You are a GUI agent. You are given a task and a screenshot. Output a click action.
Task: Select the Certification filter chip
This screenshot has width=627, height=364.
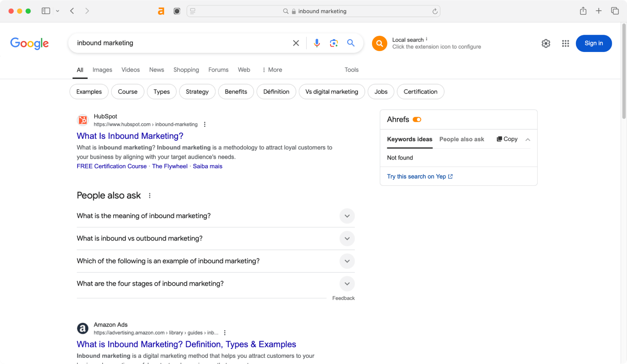point(420,91)
